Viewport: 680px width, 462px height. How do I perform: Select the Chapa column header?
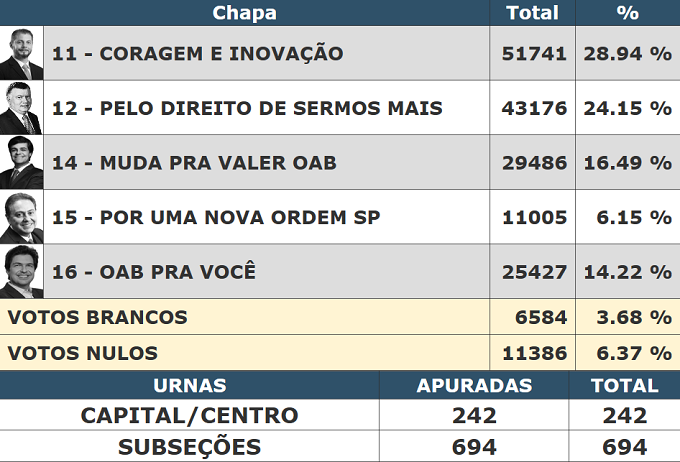click(245, 13)
